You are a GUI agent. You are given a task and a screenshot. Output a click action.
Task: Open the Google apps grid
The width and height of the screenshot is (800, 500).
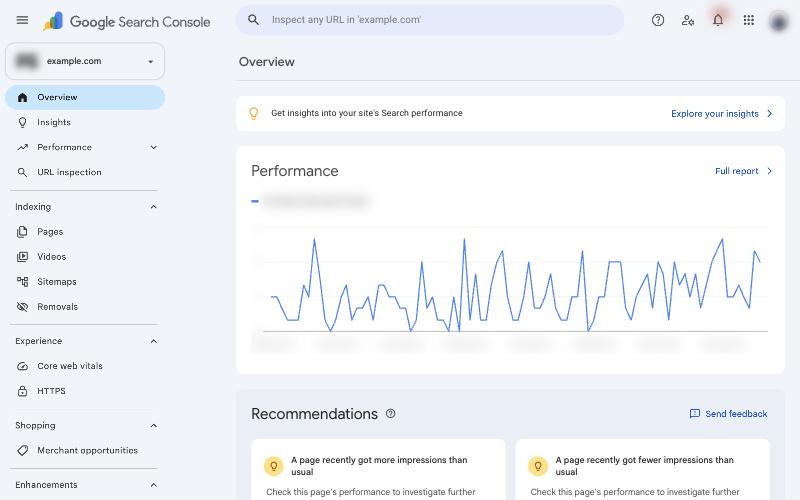(748, 20)
